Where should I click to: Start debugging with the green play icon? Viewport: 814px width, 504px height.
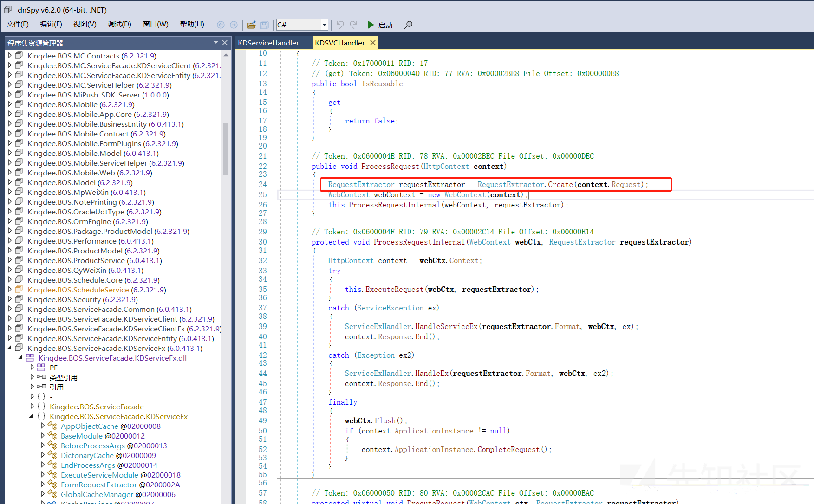click(371, 25)
